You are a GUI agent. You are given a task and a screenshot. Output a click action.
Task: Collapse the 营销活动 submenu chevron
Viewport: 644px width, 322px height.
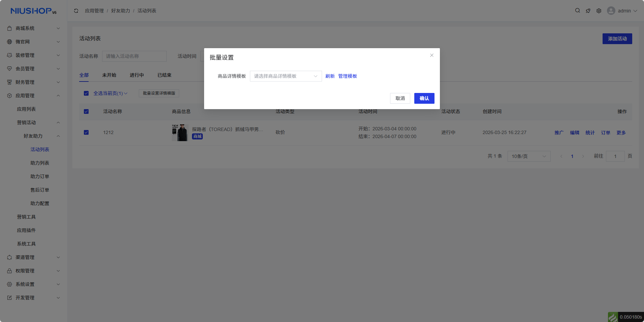click(x=58, y=123)
